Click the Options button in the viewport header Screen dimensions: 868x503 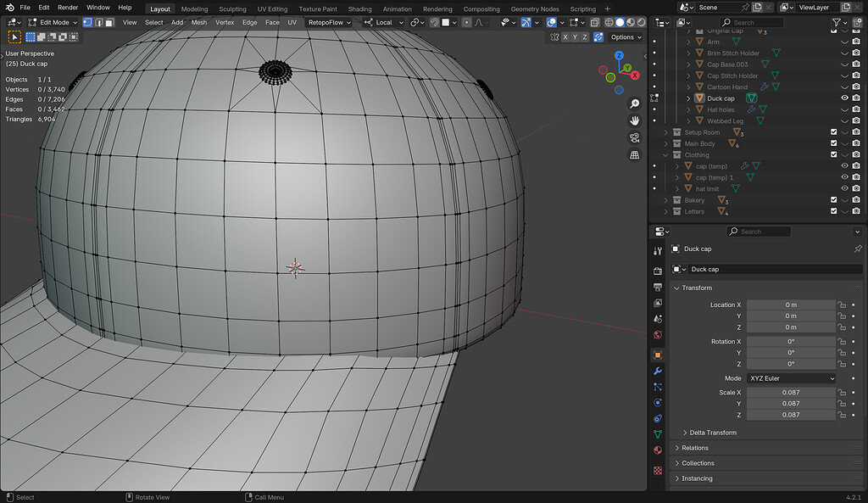tap(624, 36)
